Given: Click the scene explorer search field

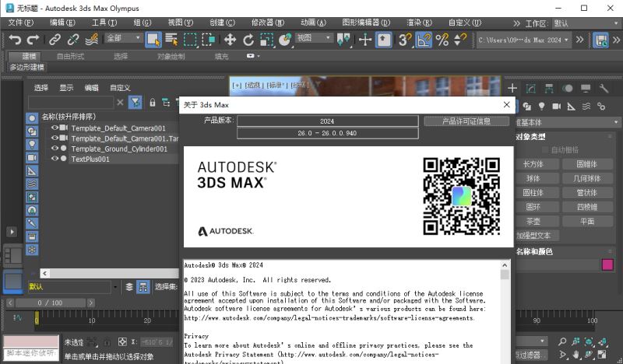Looking at the screenshot, I should point(71,103).
